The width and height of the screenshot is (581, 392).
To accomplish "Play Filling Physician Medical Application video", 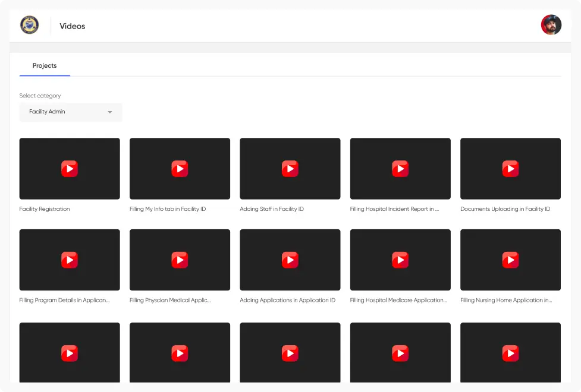I will [180, 260].
